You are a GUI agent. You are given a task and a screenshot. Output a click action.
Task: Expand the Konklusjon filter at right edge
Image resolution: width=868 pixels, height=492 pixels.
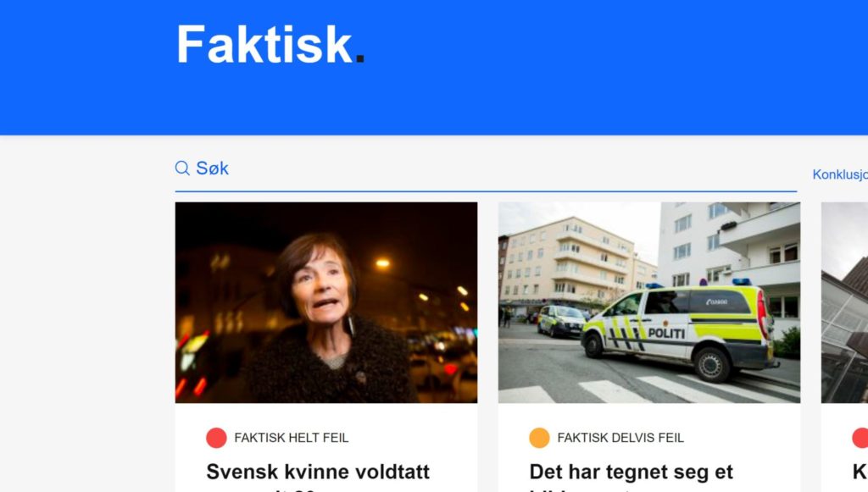coord(840,174)
